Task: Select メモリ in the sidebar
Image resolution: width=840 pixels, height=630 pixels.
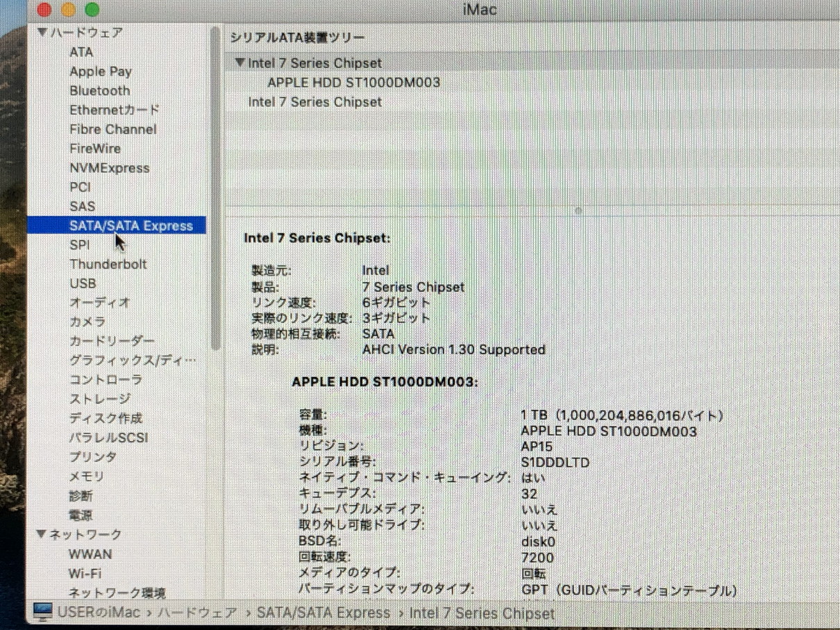Action: point(87,476)
